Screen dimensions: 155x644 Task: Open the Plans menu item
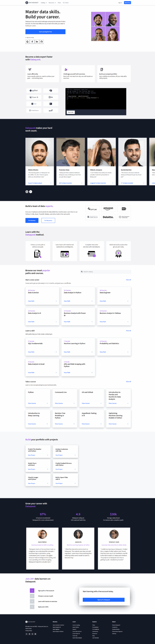(59, 3)
